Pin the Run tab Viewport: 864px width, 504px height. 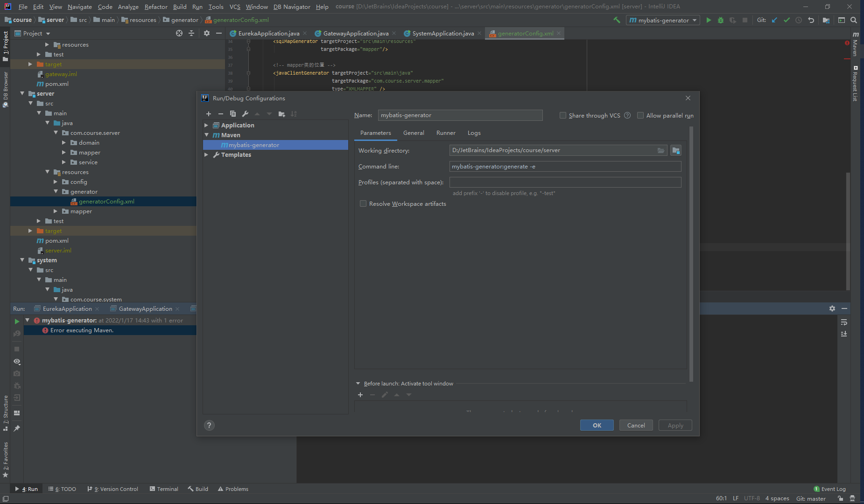[17, 428]
